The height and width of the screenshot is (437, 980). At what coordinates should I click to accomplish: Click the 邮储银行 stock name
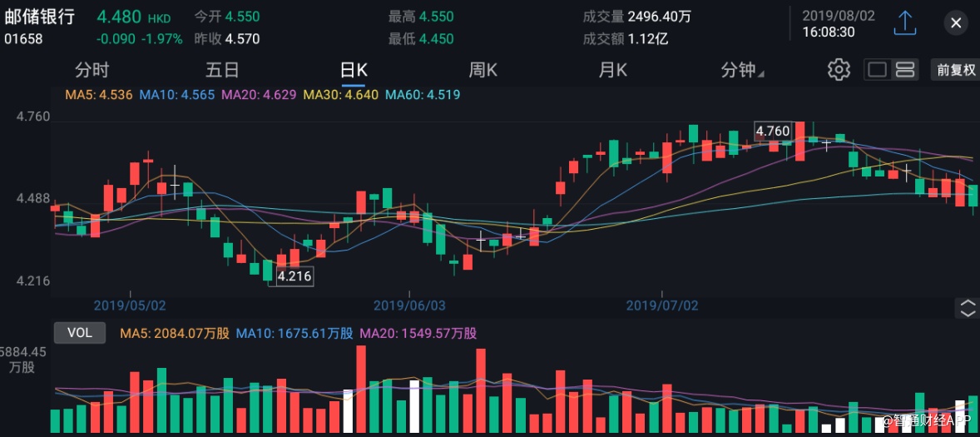[40, 17]
